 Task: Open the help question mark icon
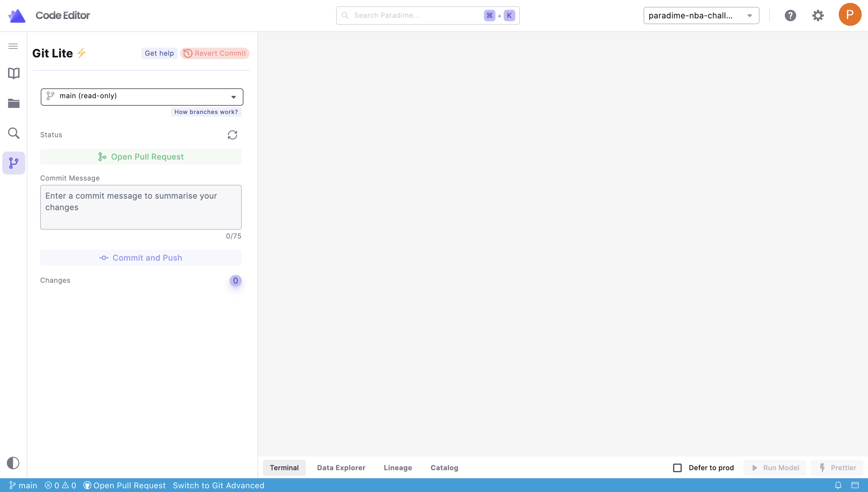click(x=790, y=16)
